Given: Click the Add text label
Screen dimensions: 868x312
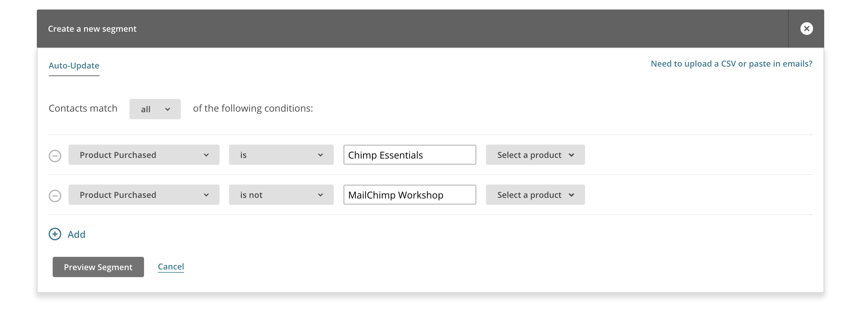Looking at the screenshot, I should click(76, 234).
